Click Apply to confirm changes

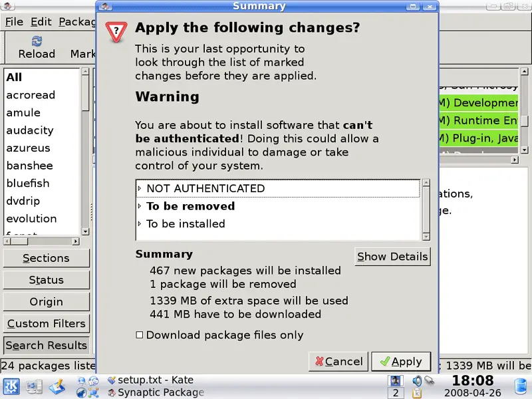(x=400, y=362)
